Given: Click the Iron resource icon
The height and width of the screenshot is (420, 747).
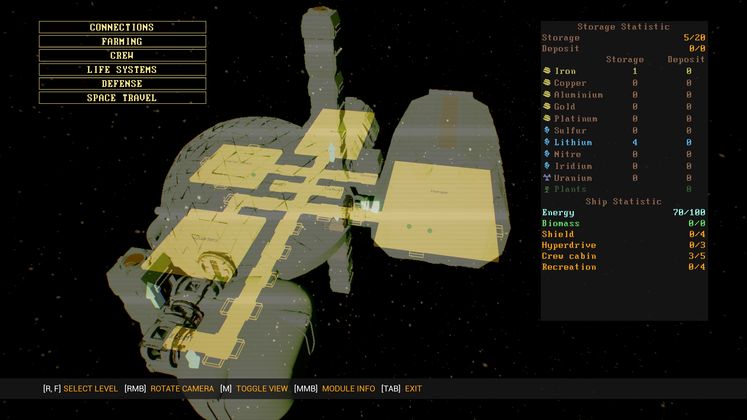Looking at the screenshot, I should coord(547,70).
